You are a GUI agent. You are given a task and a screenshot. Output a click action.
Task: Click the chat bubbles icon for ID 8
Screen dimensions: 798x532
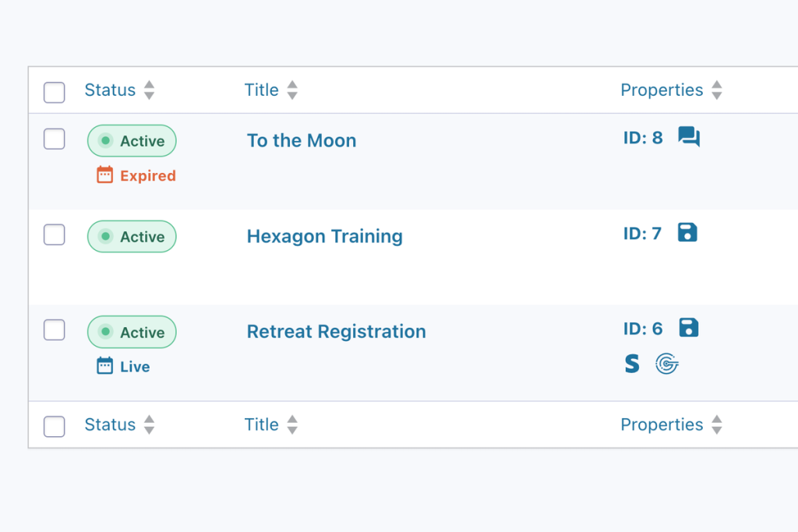[x=689, y=138]
